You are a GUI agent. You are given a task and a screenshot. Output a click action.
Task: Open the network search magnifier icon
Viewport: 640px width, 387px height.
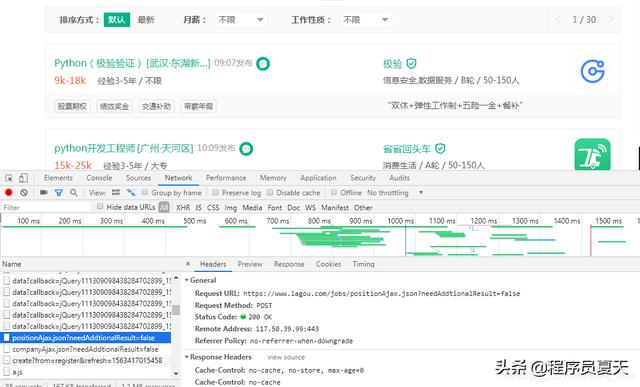(73, 192)
